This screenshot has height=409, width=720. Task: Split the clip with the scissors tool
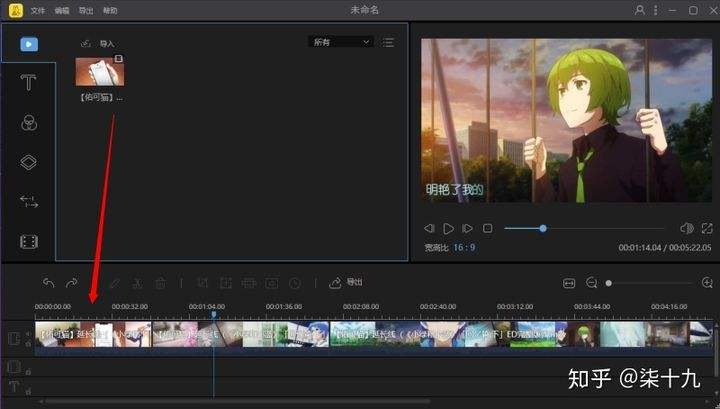click(x=137, y=283)
